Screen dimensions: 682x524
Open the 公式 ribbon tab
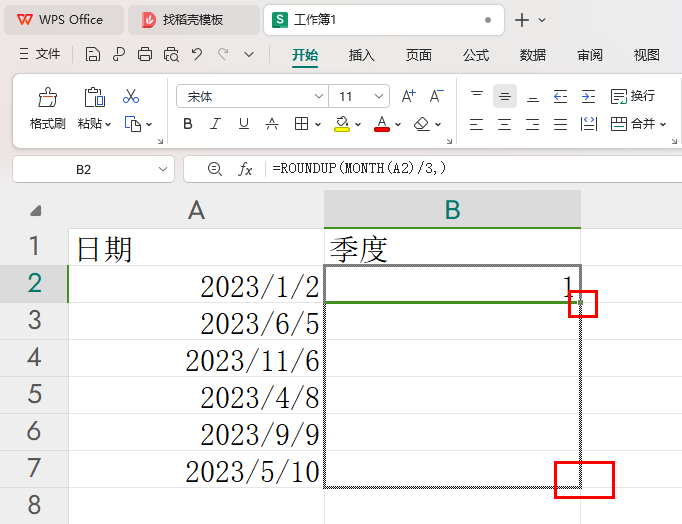click(x=476, y=55)
